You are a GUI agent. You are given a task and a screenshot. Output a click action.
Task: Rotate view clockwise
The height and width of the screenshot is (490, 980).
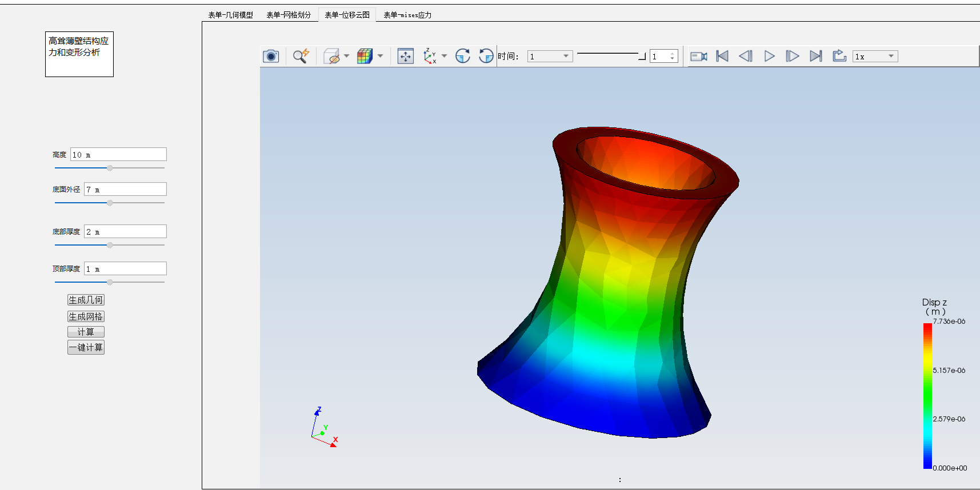(463, 56)
